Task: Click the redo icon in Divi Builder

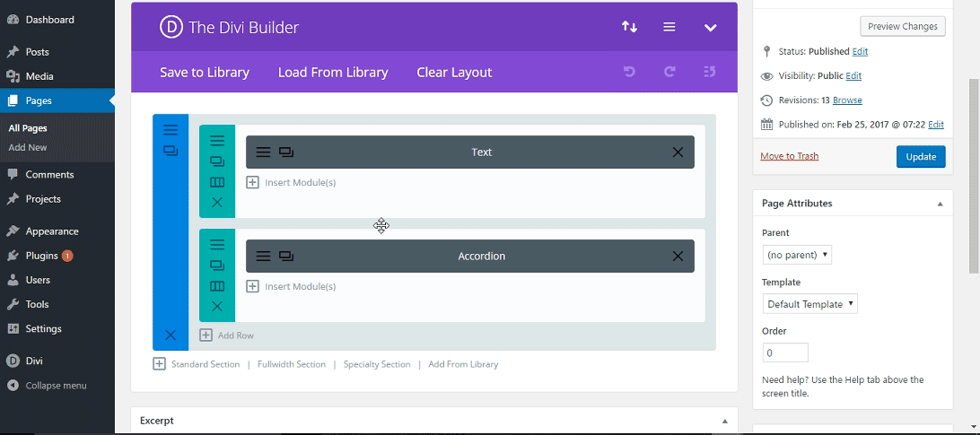Action: 669,72
